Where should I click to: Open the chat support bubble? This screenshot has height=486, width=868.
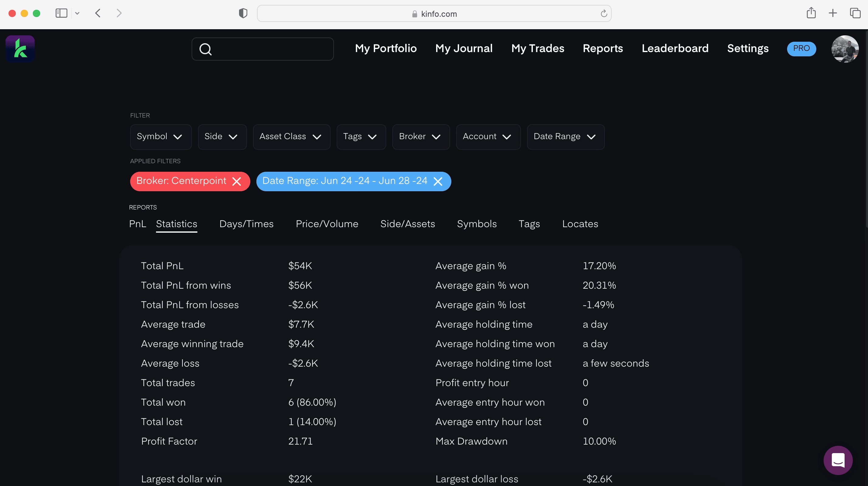tap(838, 460)
